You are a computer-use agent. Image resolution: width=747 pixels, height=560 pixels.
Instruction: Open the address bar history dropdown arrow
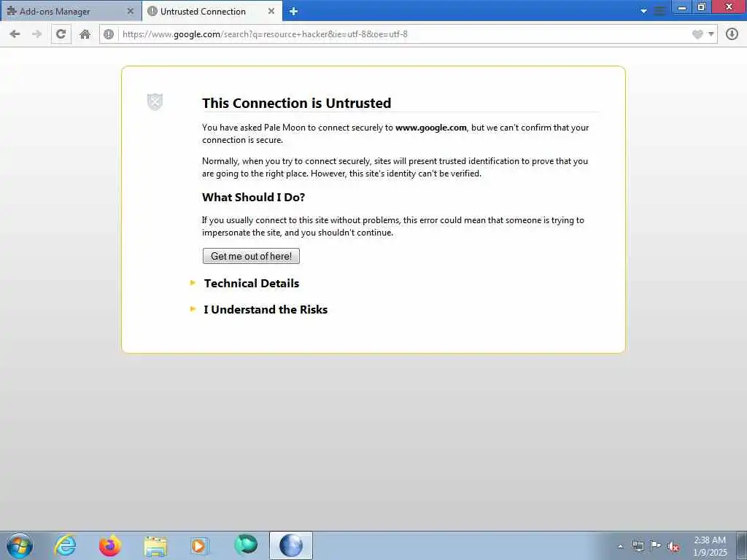coord(711,34)
